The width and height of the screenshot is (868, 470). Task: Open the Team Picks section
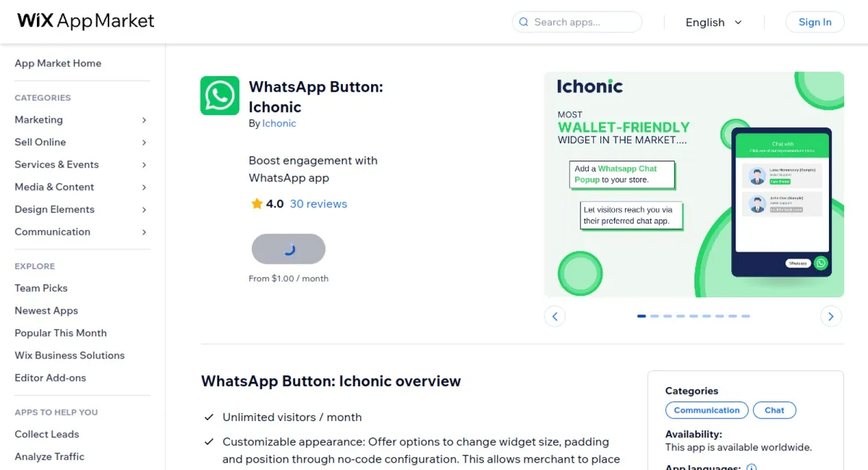tap(41, 288)
